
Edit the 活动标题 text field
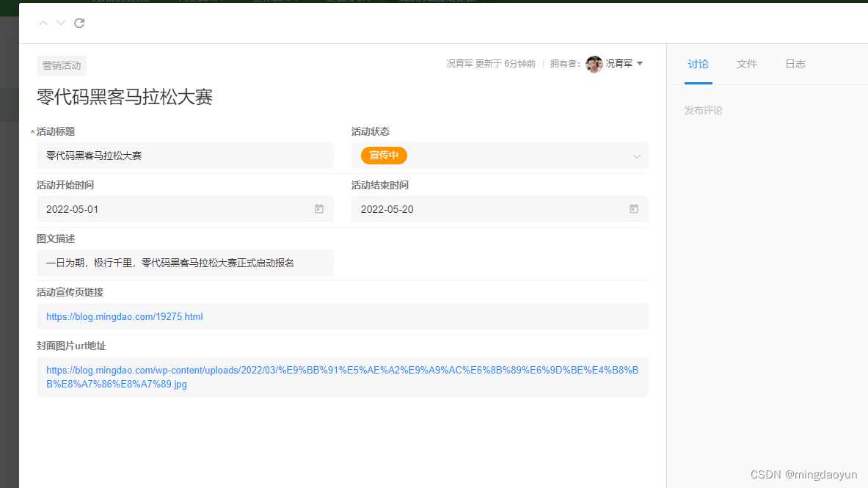185,156
